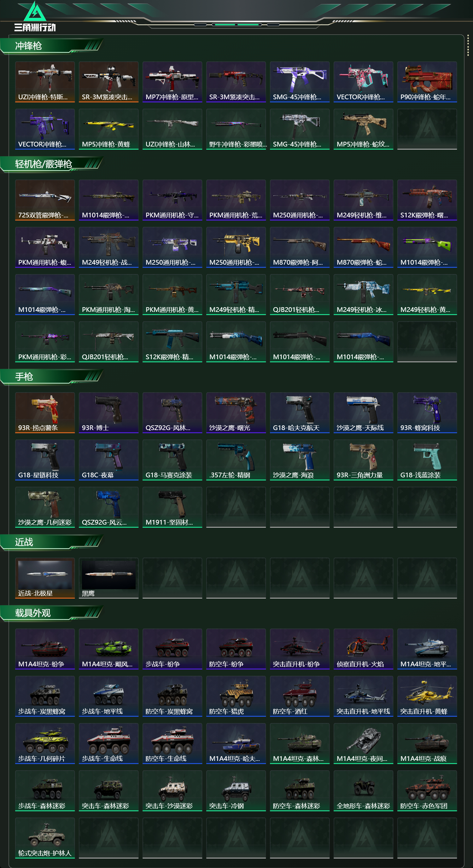The image size is (473, 868).
Task: Open the M1A4坦克-战痕 tank skin
Action: 427,743
